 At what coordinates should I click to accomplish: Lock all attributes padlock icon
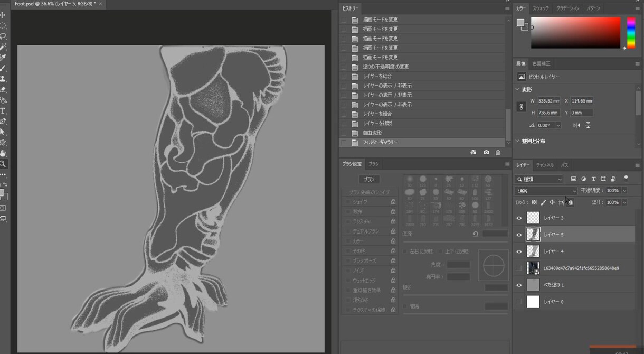pyautogui.click(x=570, y=202)
